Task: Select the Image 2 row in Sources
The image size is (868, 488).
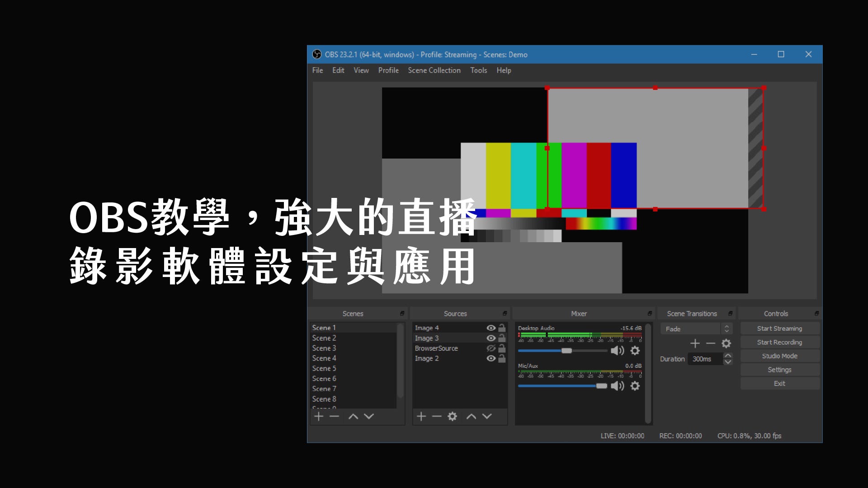Action: pyautogui.click(x=460, y=358)
